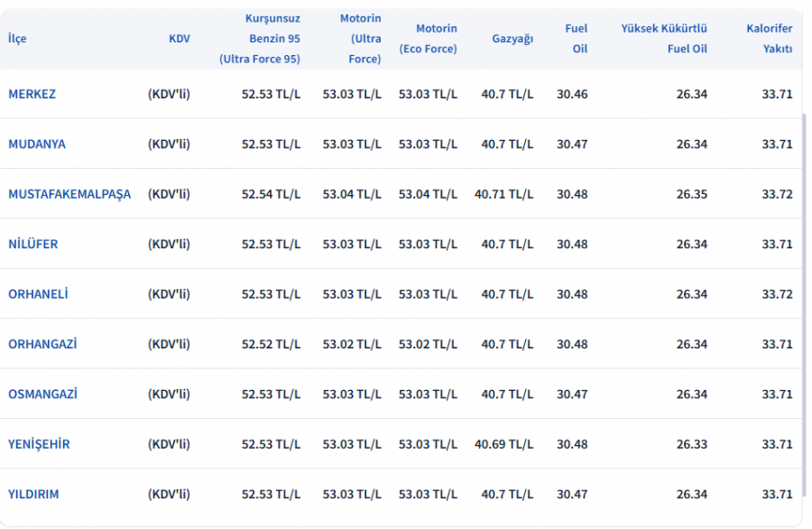812x529 pixels.
Task: Click the Motorin (Ultra Force) column header
Action: coord(360,38)
